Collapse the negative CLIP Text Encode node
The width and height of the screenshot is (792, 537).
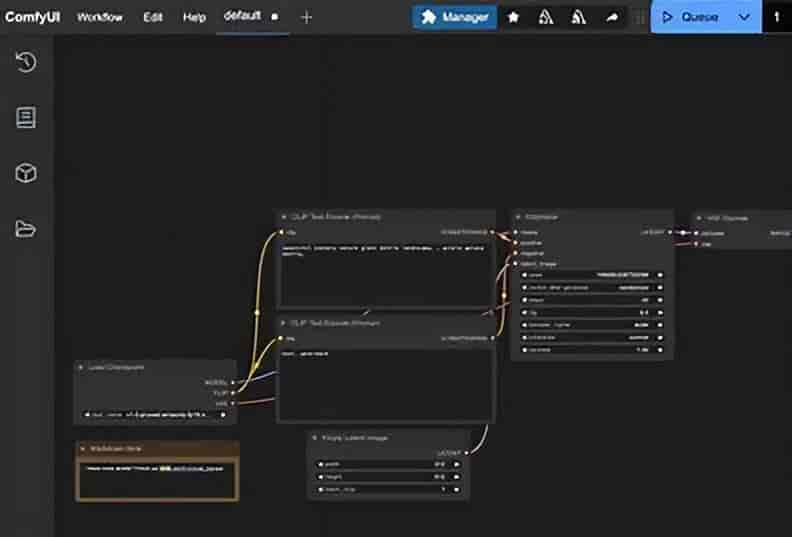tap(283, 323)
